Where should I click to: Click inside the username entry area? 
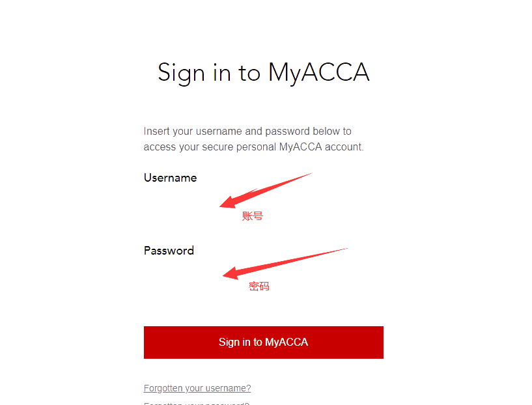(x=263, y=202)
